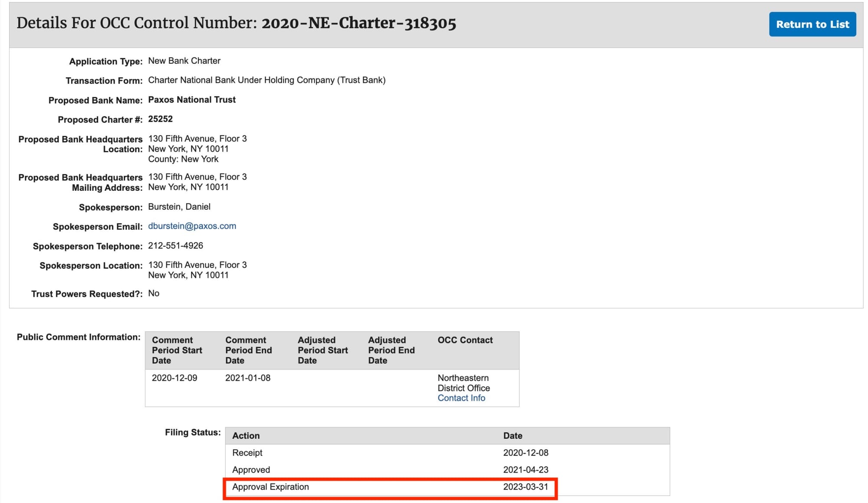The width and height of the screenshot is (868, 503).
Task: Click the Approved status row
Action: tap(251, 470)
